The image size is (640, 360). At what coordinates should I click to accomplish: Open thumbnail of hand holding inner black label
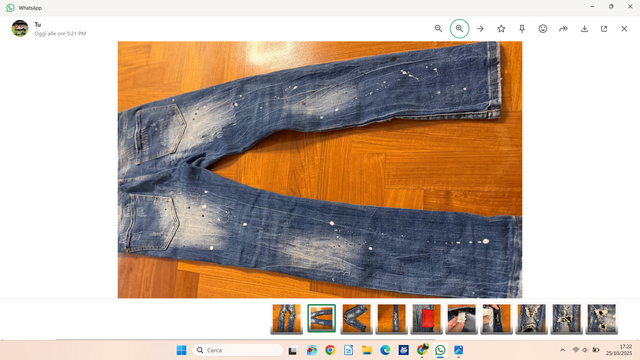496,318
